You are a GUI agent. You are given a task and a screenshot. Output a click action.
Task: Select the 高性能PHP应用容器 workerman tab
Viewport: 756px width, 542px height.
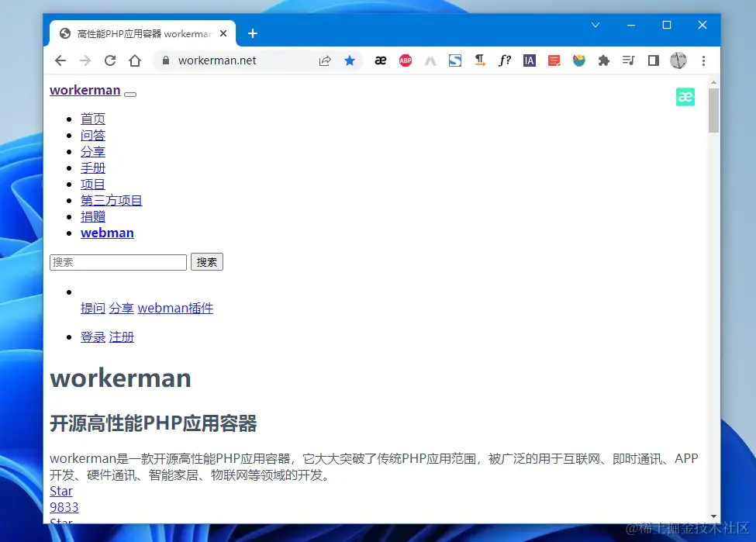point(142,33)
